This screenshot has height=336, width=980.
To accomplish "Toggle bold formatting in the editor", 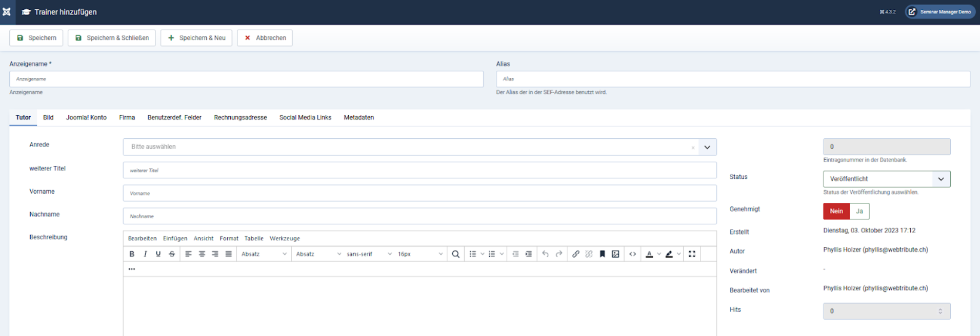I will [132, 254].
